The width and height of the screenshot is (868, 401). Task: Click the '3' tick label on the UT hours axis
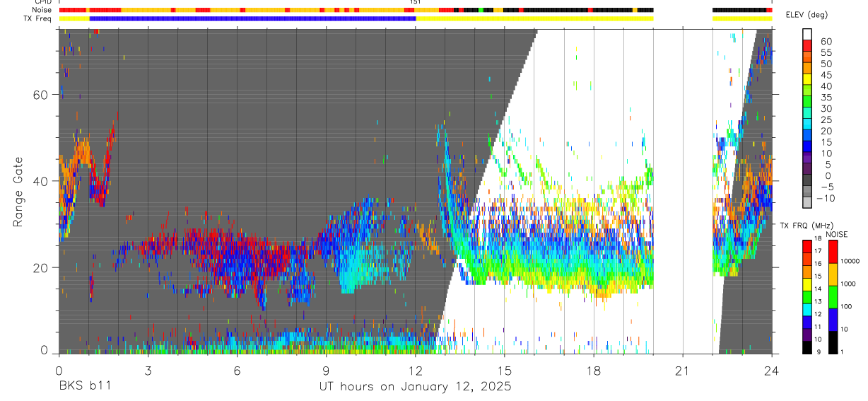click(148, 371)
